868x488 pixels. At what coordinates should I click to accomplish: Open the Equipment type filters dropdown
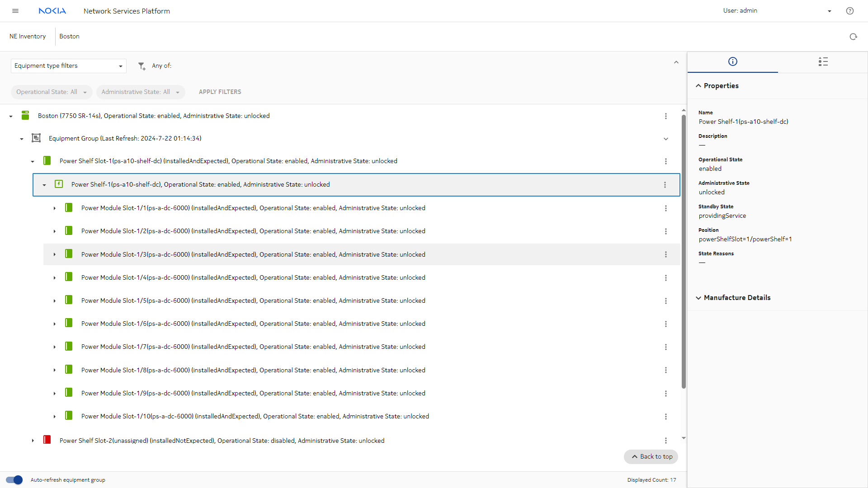click(68, 66)
